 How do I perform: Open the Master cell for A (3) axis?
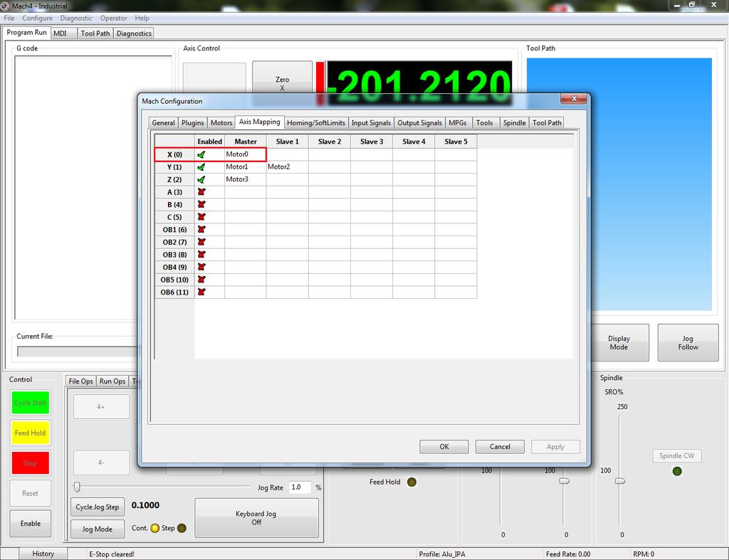pos(245,192)
